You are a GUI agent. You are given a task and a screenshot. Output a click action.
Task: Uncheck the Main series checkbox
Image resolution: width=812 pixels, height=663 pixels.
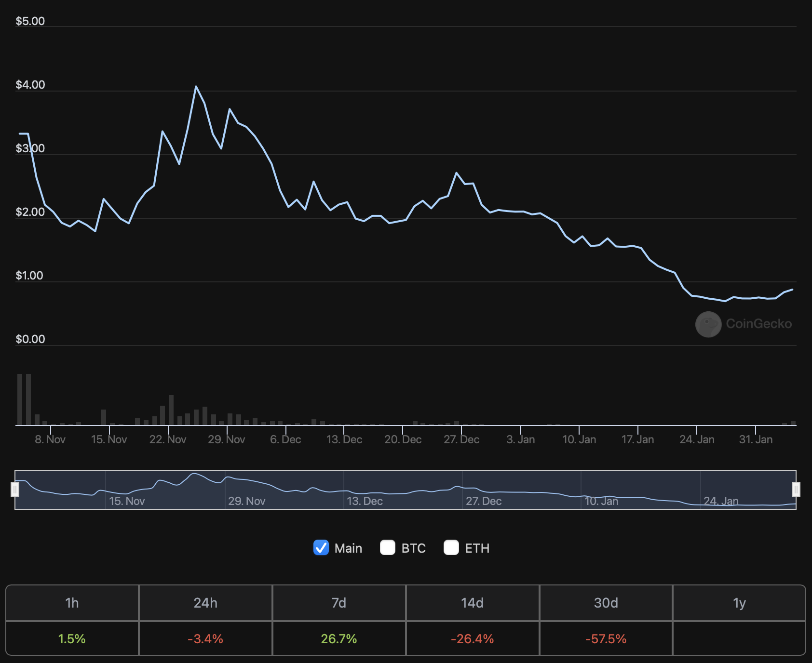point(321,548)
